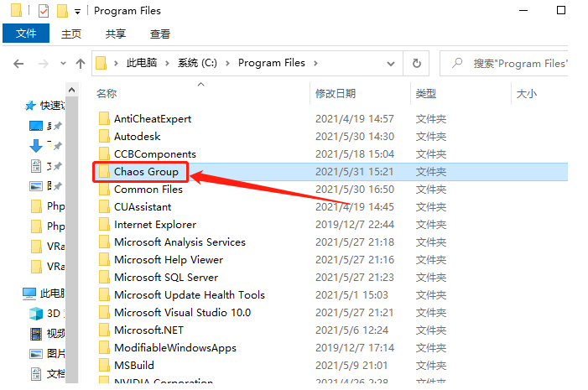Select Microsoft Visual Studio 10.0 folder icon
The width and height of the screenshot is (588, 390).
coord(104,312)
